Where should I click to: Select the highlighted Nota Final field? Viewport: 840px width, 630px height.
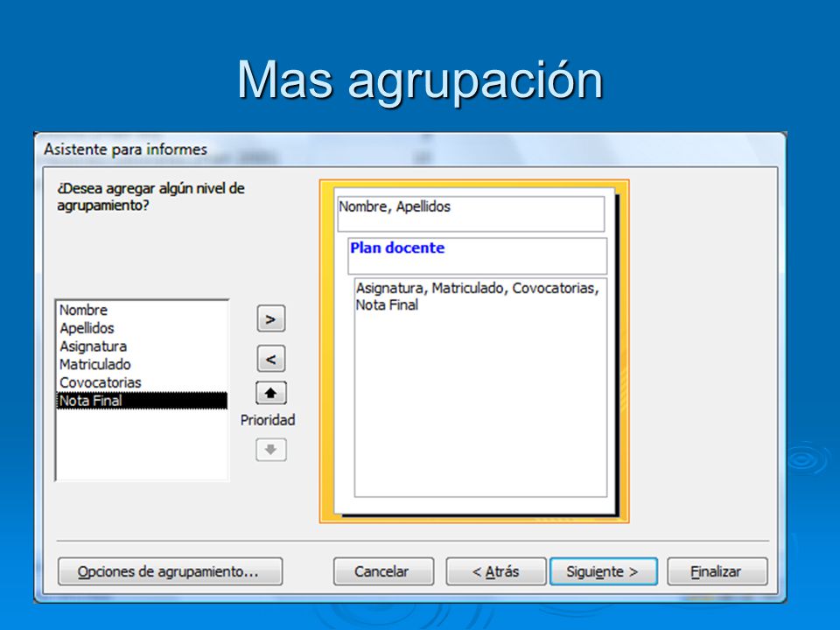click(x=142, y=401)
